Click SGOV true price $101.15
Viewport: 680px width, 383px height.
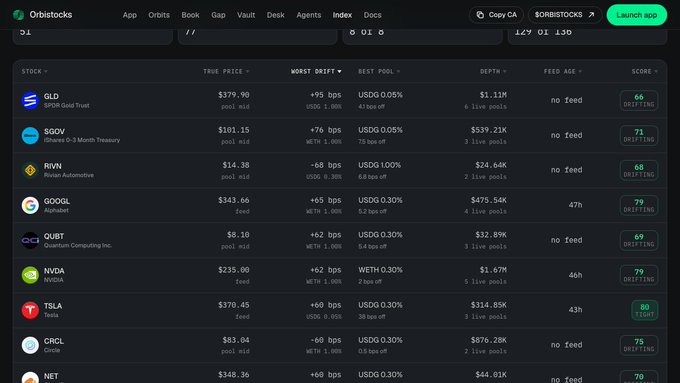pyautogui.click(x=234, y=130)
